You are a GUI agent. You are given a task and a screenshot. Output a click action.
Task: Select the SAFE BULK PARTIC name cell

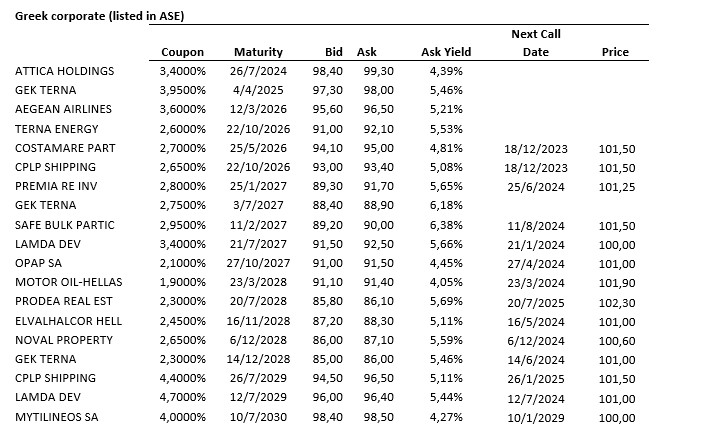pyautogui.click(x=64, y=225)
